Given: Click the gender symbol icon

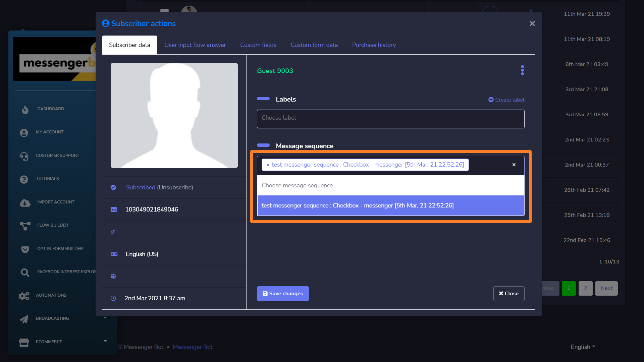Looking at the screenshot, I should pyautogui.click(x=113, y=232).
